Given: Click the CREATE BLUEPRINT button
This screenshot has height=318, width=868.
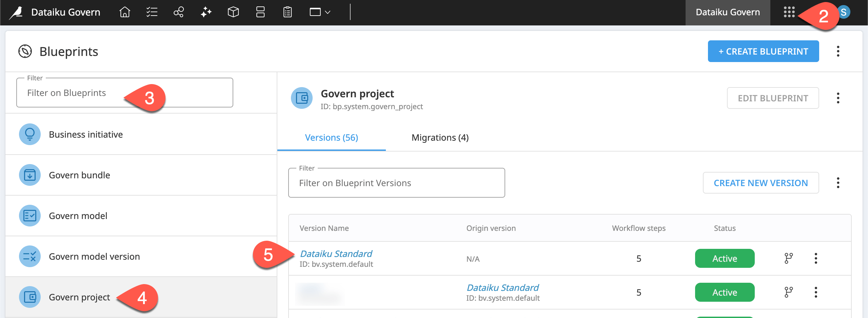Looking at the screenshot, I should pyautogui.click(x=763, y=51).
